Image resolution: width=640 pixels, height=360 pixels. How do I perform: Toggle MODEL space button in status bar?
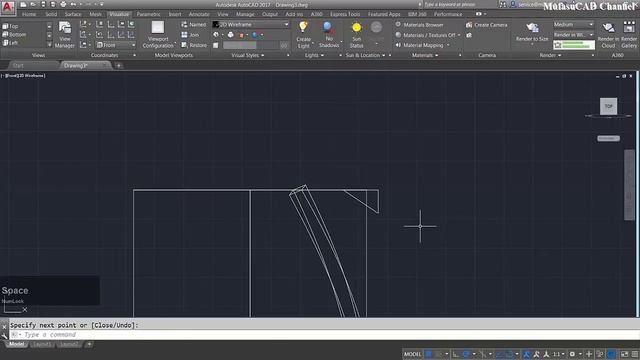412,354
